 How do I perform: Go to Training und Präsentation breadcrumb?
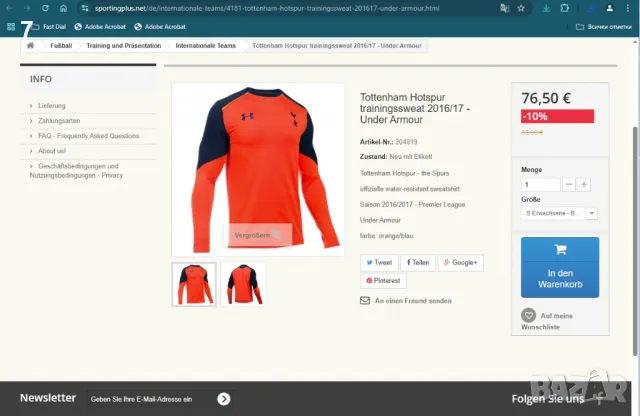[124, 46]
